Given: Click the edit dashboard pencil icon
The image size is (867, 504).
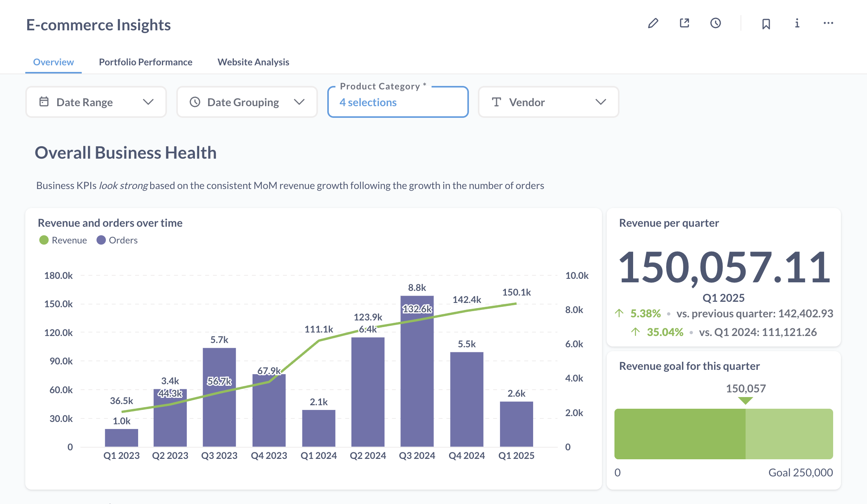Looking at the screenshot, I should 653,23.
